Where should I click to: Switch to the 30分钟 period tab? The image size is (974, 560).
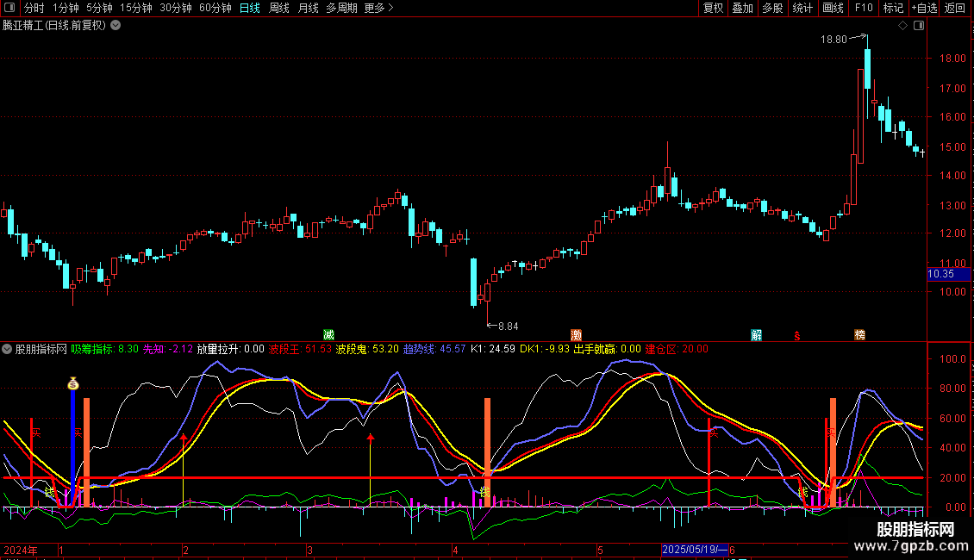176,8
